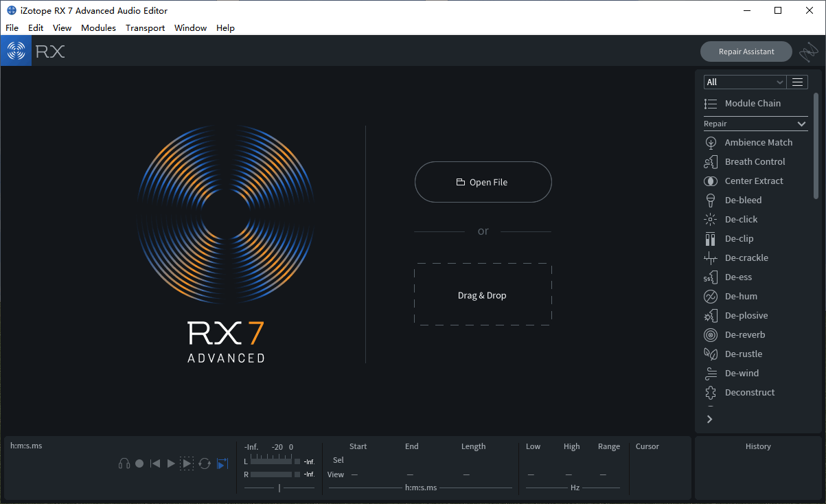Click the Cursor readout label
Image resolution: width=826 pixels, height=504 pixels.
click(x=647, y=446)
